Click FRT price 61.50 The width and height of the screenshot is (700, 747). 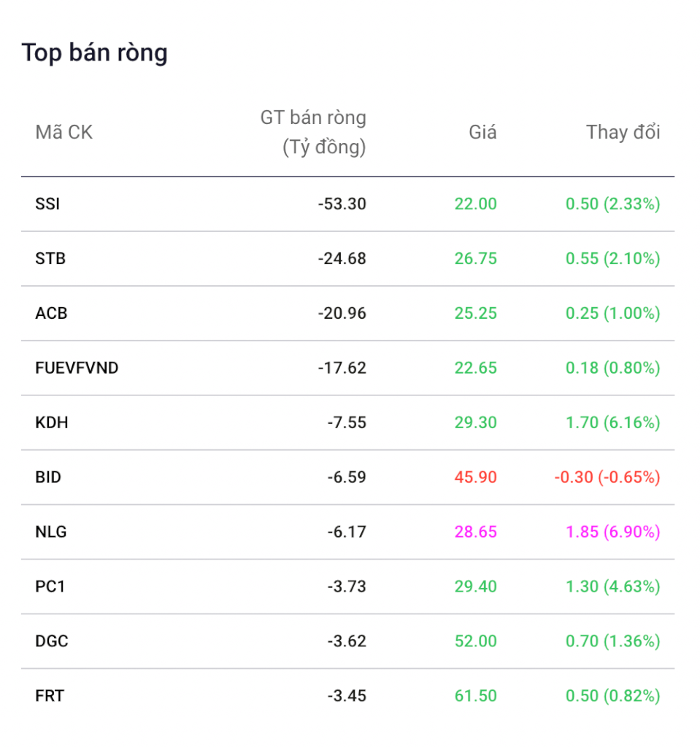tap(475, 696)
